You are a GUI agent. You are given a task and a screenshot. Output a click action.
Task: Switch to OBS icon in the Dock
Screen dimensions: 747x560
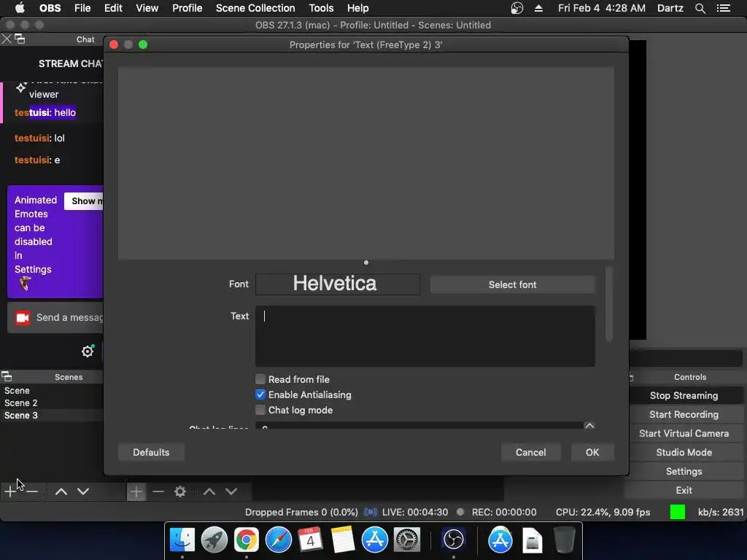coord(453,540)
